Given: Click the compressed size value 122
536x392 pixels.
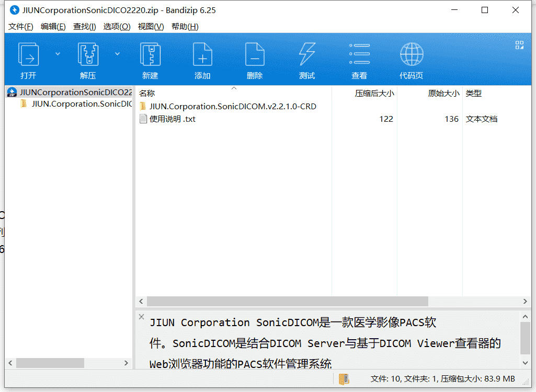Looking at the screenshot, I should (x=386, y=119).
